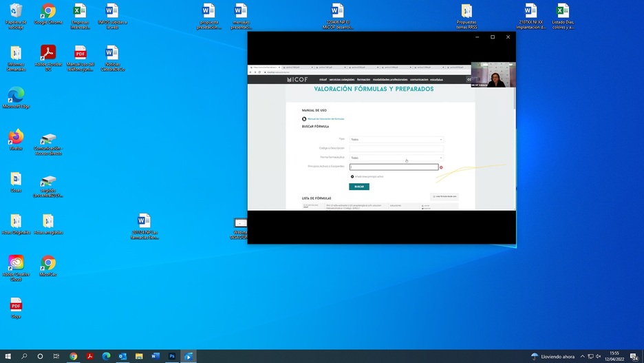This screenshot has height=363, width=644.
Task: Open File Explorer in the taskbar
Action: (x=139, y=356)
